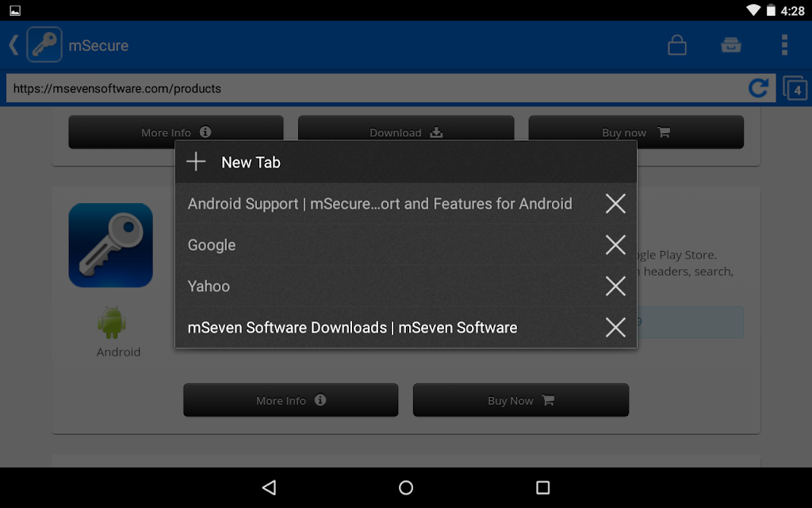Tap the mSecure key app logo
The width and height of the screenshot is (812, 508).
[x=44, y=45]
